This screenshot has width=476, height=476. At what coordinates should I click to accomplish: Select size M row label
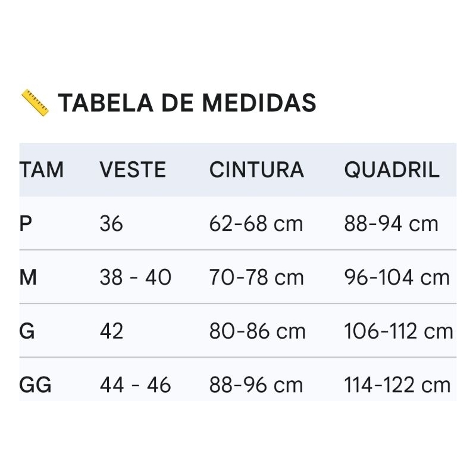(28, 277)
